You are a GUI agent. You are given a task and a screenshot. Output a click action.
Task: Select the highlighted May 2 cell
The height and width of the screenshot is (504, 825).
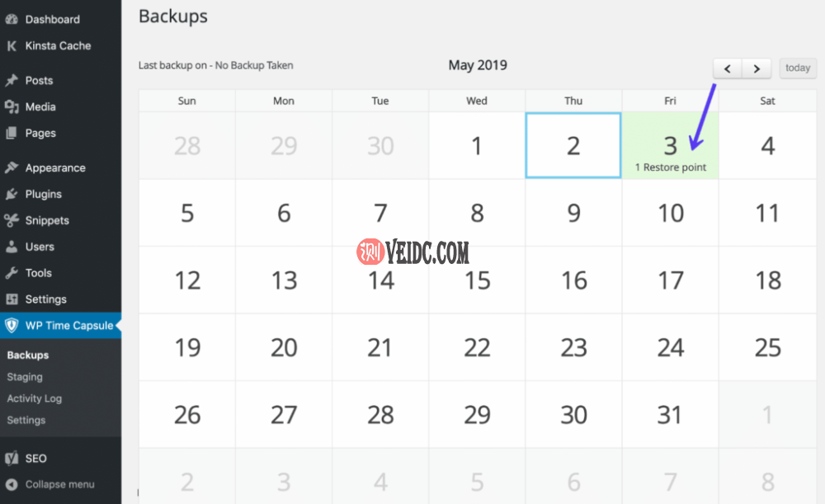pos(573,146)
